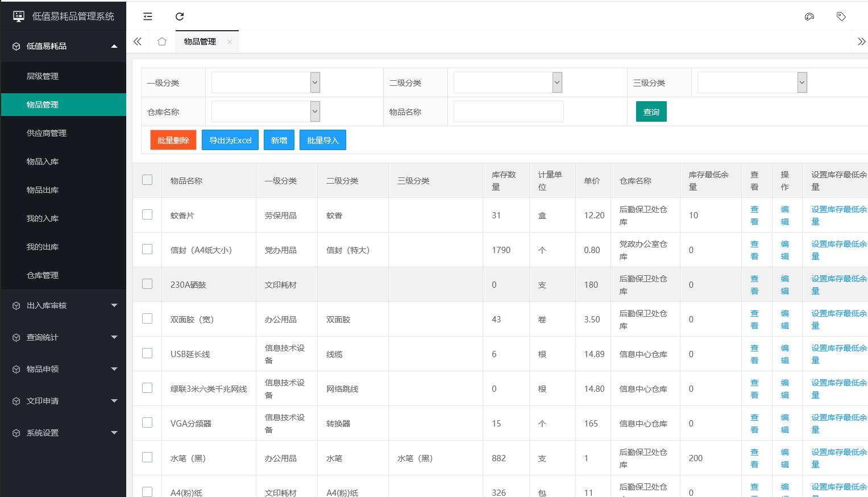Screen dimensions: 868x497
Task: Click the 物品名称 search input field
Action: pyautogui.click(x=508, y=111)
